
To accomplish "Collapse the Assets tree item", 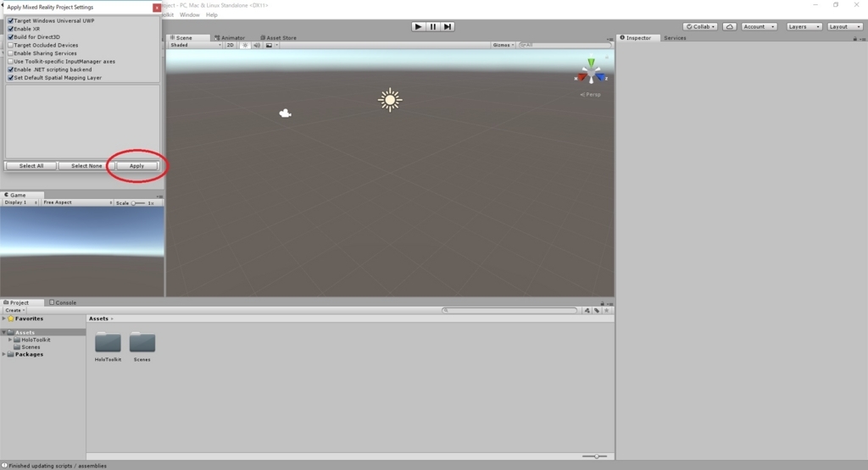I will 4,332.
